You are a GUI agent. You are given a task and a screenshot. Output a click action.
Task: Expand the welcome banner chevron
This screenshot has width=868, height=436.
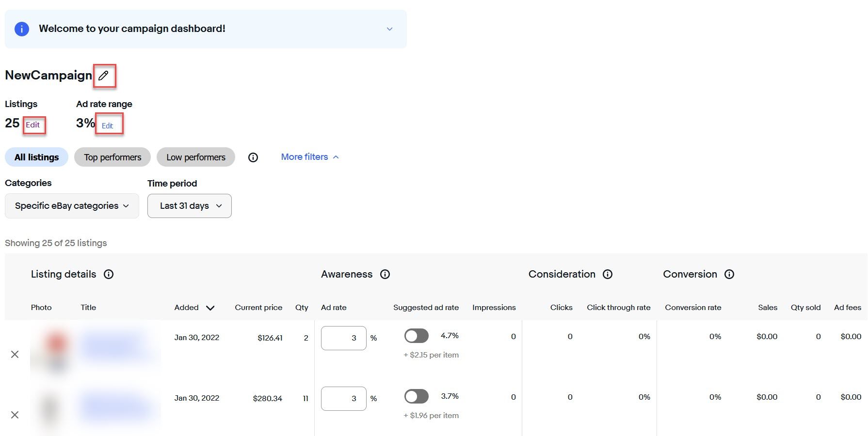click(389, 29)
